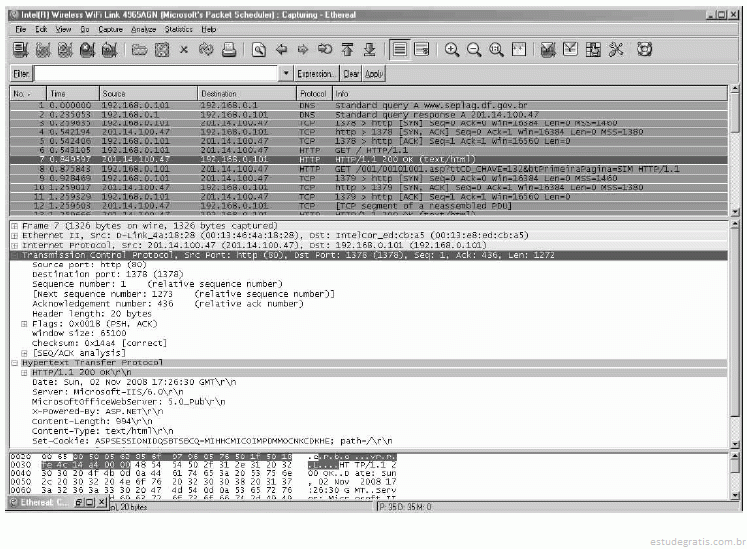747x549 pixels.
Task: Open the Capture menu
Action: pos(111,30)
